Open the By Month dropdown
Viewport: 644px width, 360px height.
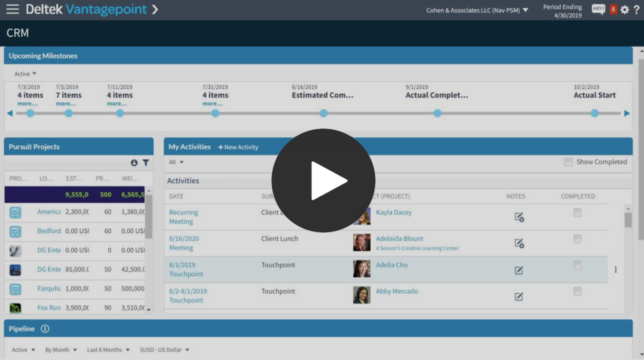(x=61, y=350)
